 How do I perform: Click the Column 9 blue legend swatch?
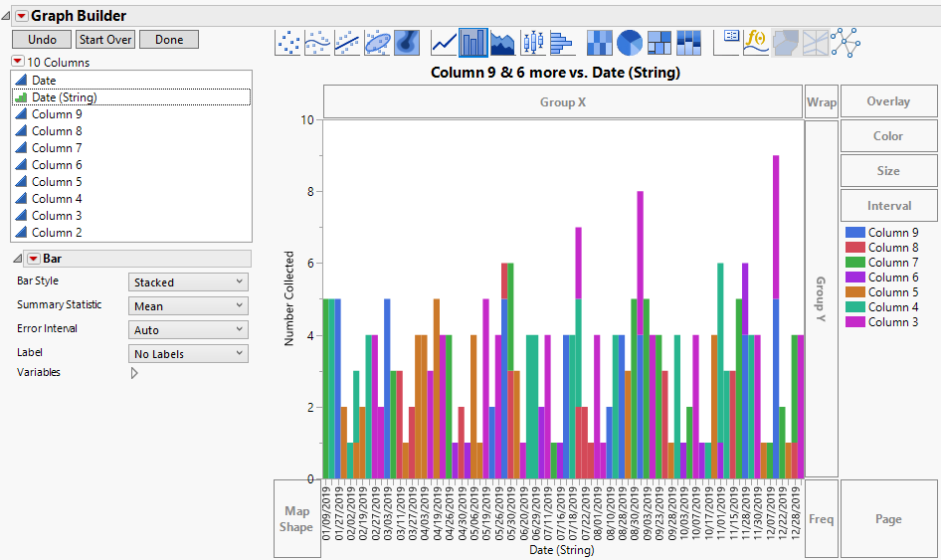pos(854,233)
